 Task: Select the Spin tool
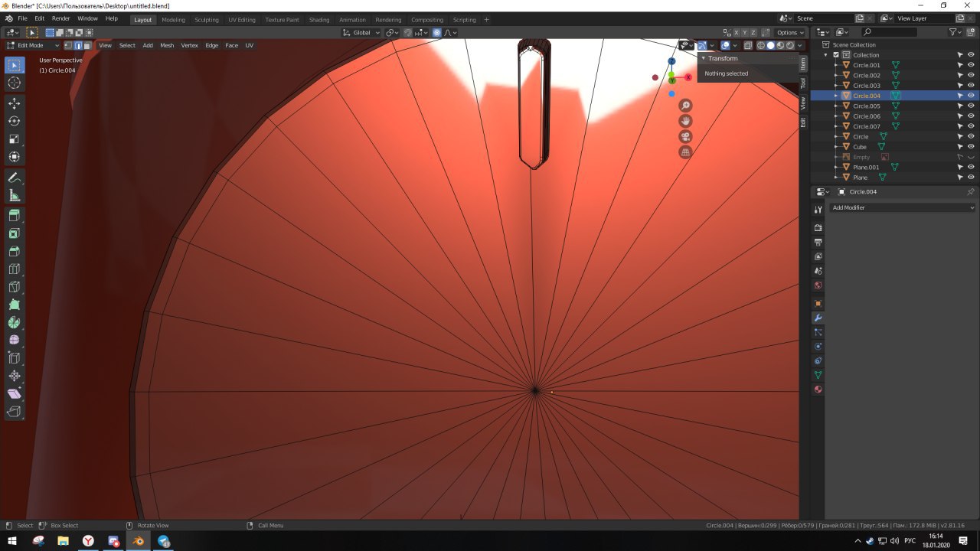point(14,322)
